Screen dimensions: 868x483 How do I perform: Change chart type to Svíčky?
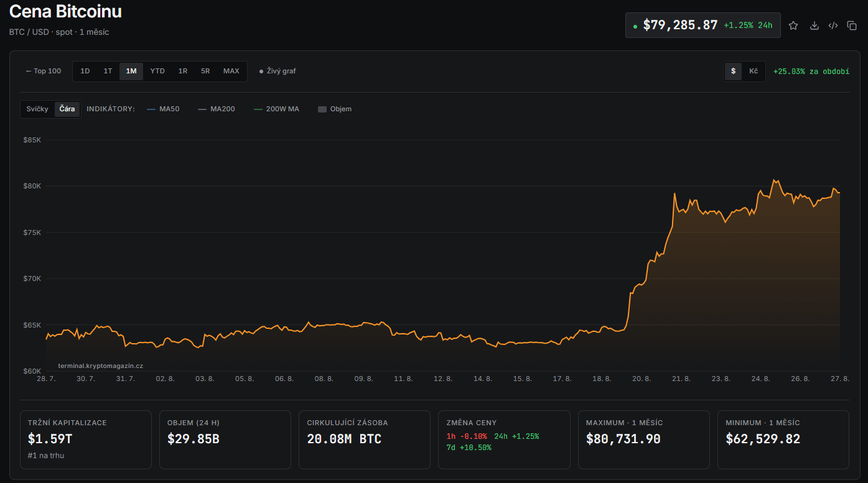37,109
